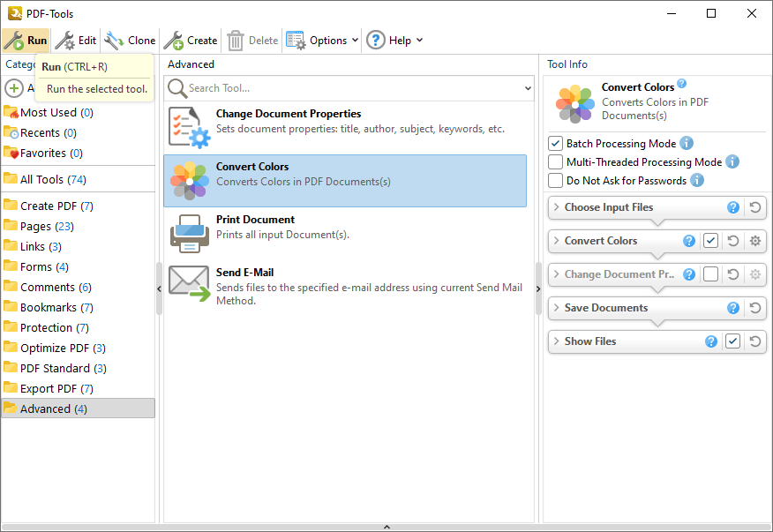The image size is (773, 532).
Task: Select the Send E-Mail tool
Action: pyautogui.click(x=345, y=286)
